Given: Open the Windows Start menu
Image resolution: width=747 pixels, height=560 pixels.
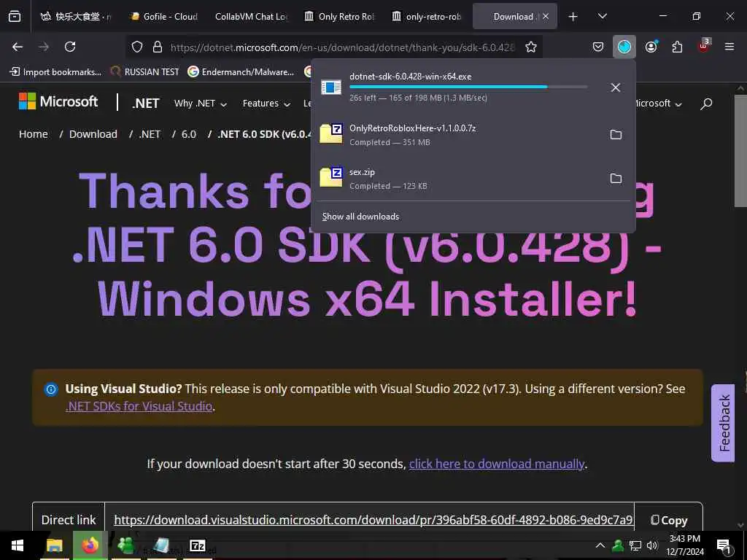Looking at the screenshot, I should [18, 545].
